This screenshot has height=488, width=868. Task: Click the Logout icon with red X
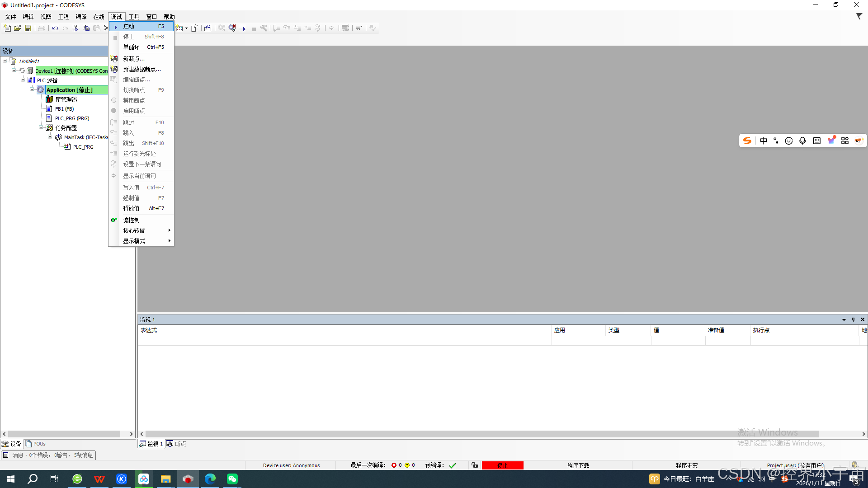pyautogui.click(x=232, y=28)
